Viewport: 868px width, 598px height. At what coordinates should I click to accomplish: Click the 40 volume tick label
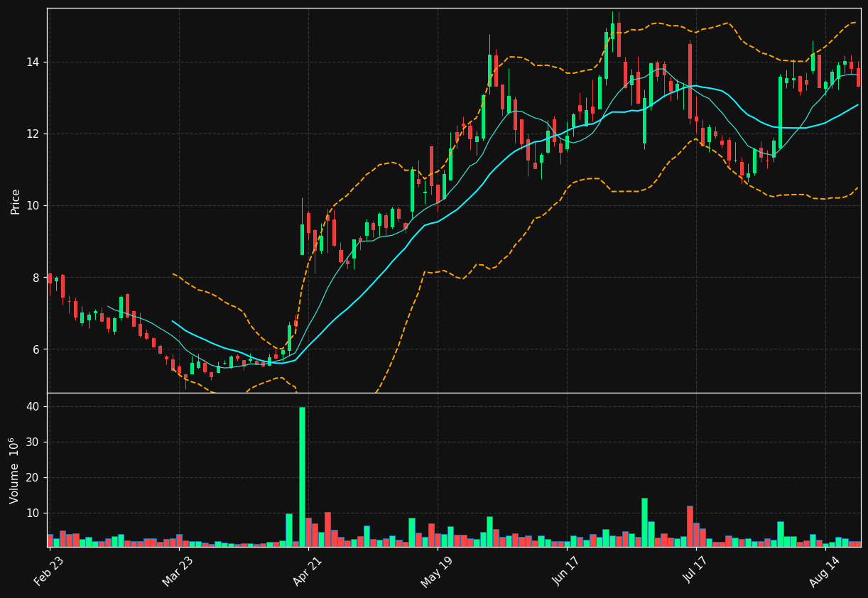34,407
